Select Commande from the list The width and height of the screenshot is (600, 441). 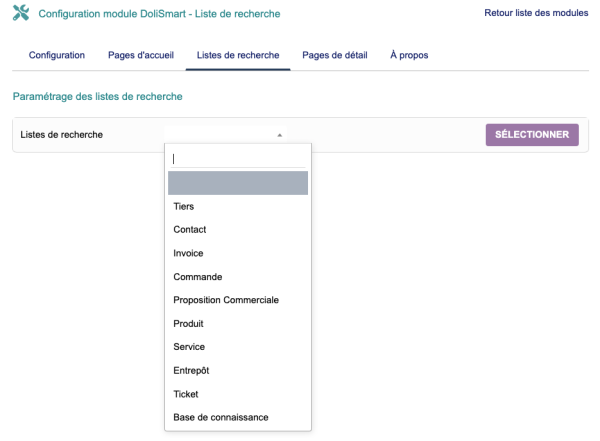[x=197, y=276]
